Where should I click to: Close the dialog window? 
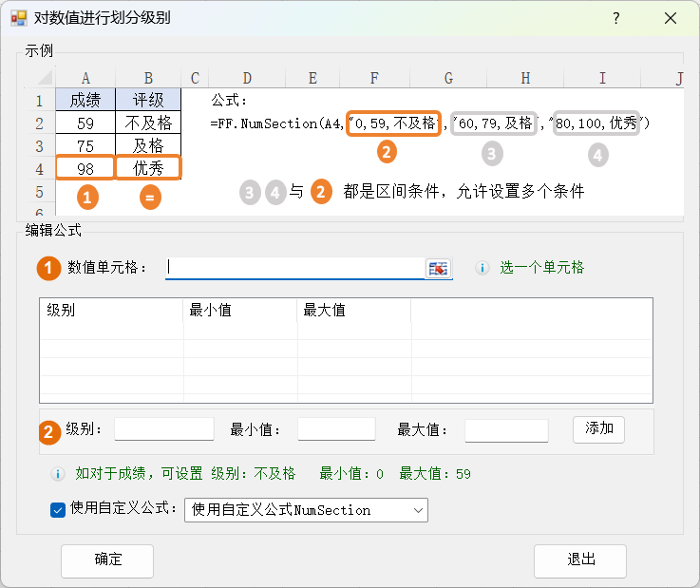[x=671, y=18]
